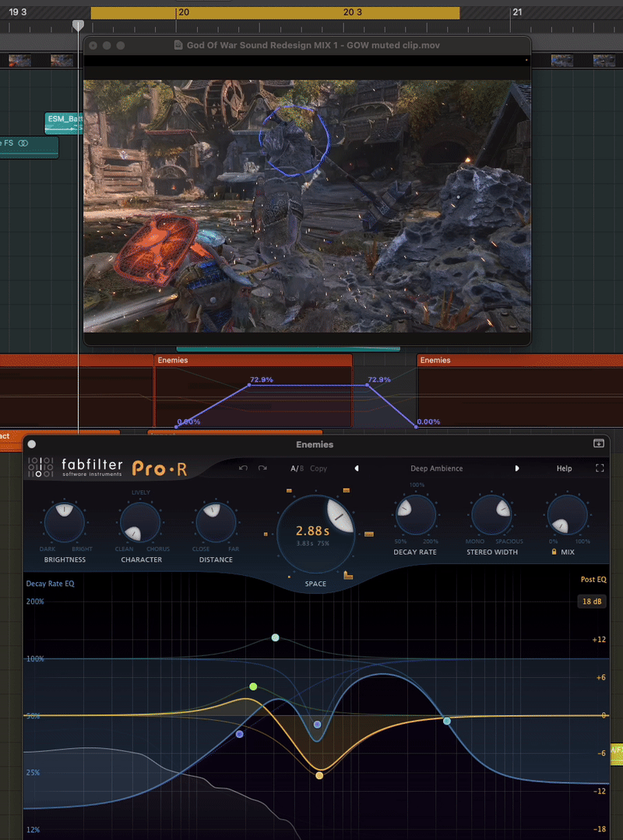The width and height of the screenshot is (623, 840).
Task: Adjust the Brightness knob
Action: pyautogui.click(x=65, y=522)
